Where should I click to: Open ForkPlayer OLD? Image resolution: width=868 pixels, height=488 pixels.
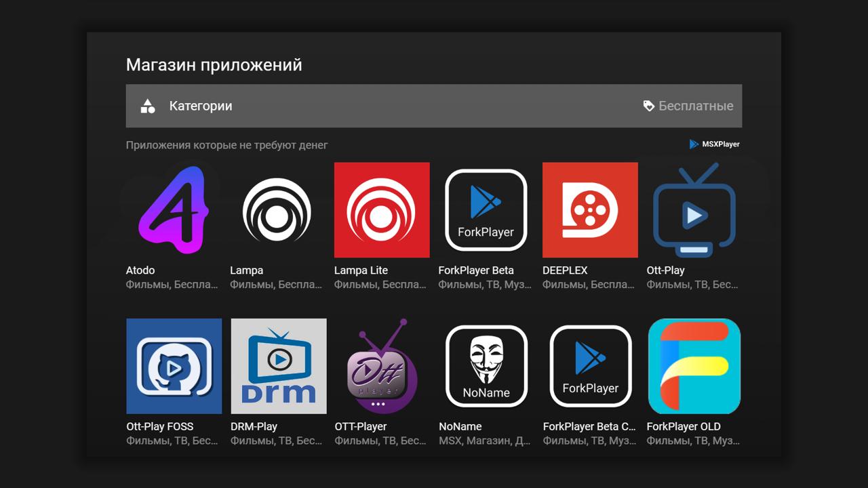click(694, 366)
